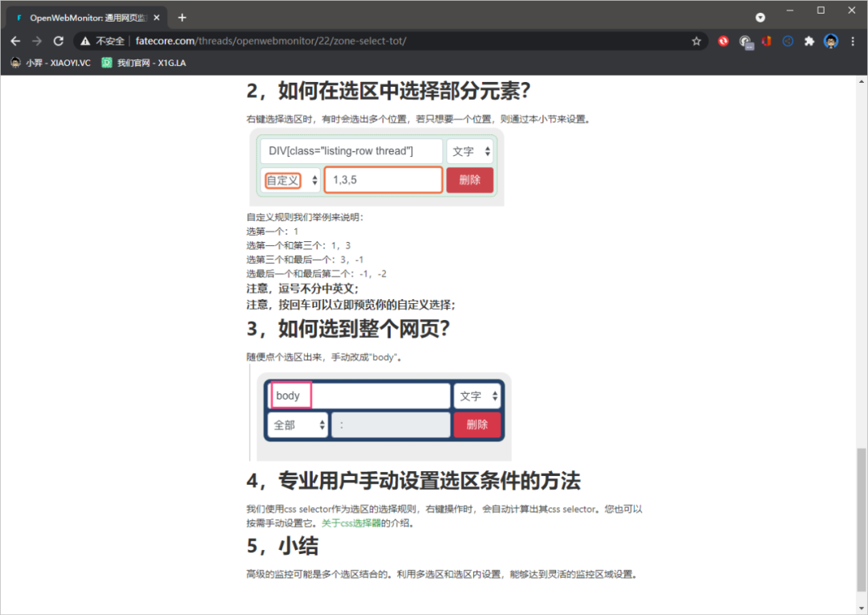Go back to the previous page

(15, 41)
